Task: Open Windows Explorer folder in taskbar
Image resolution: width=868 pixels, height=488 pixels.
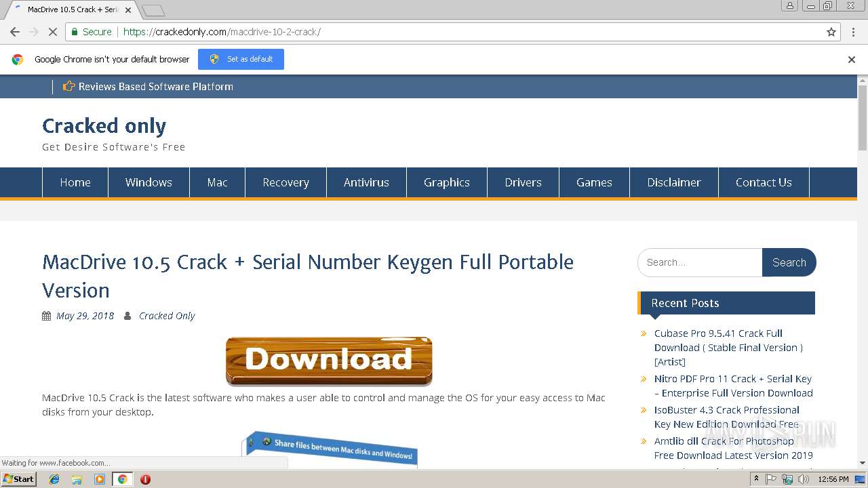Action: tap(77, 479)
